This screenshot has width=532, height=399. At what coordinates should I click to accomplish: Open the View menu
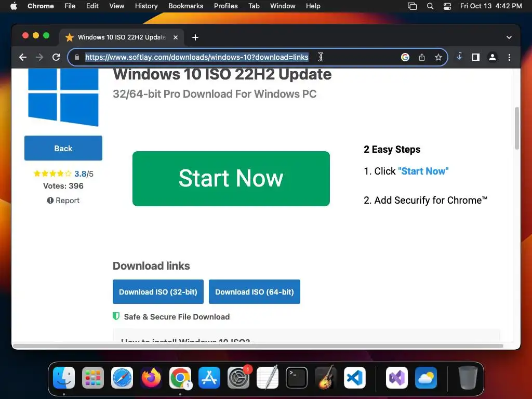click(117, 6)
